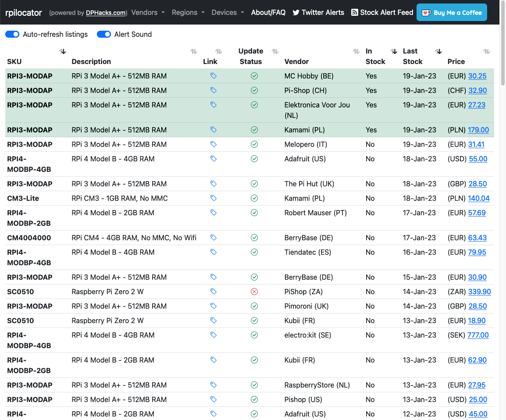Open the 30.25 EUR price link
506x420 pixels.
click(x=477, y=76)
